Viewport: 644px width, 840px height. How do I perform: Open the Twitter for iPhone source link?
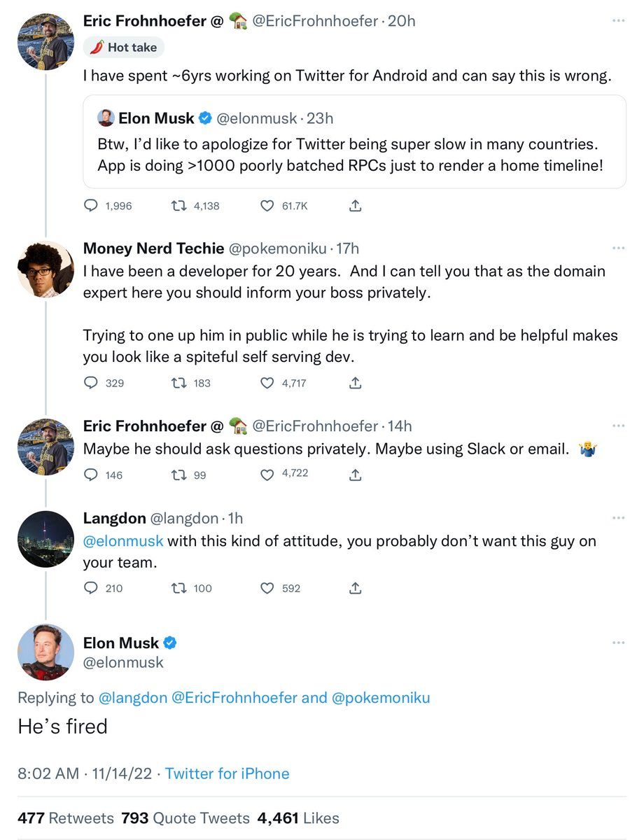pos(227,773)
